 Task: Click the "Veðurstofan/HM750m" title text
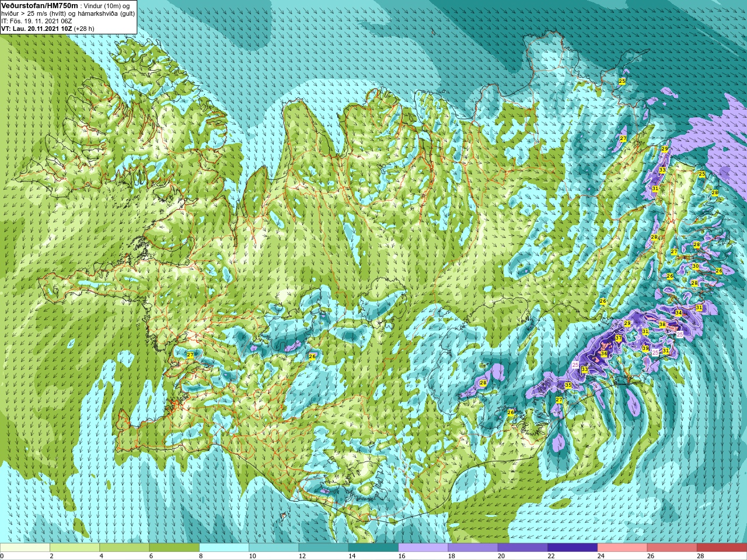39,5
